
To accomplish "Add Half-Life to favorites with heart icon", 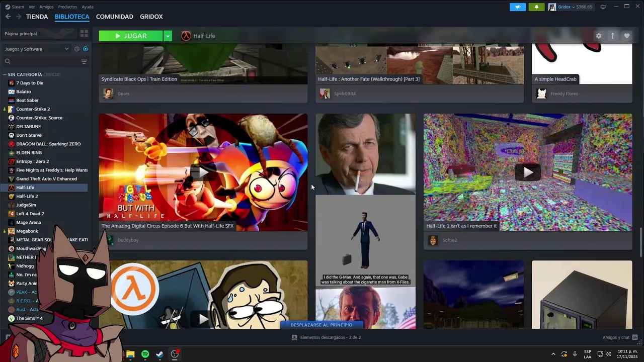I will [627, 36].
